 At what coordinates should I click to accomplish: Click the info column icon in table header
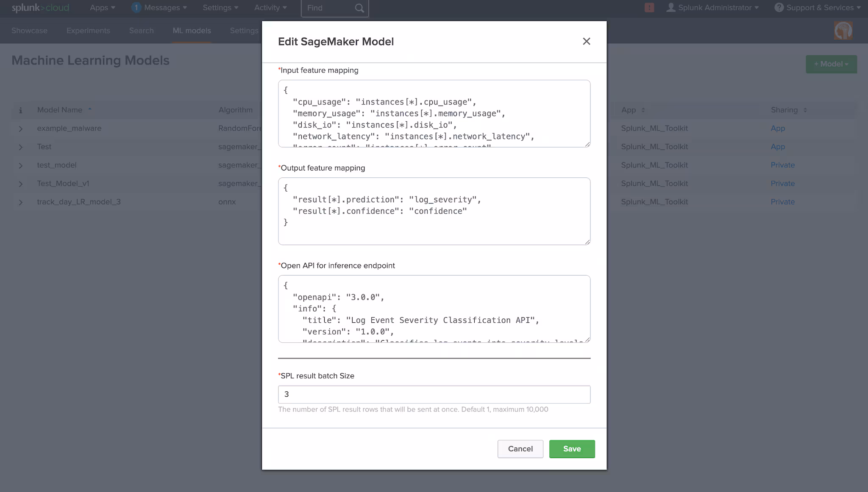click(x=20, y=110)
